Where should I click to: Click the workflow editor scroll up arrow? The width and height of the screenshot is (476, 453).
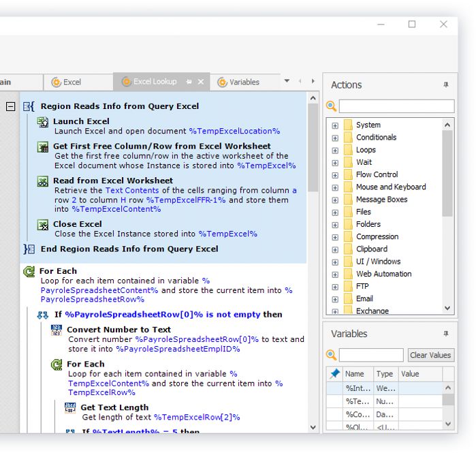coord(313,98)
